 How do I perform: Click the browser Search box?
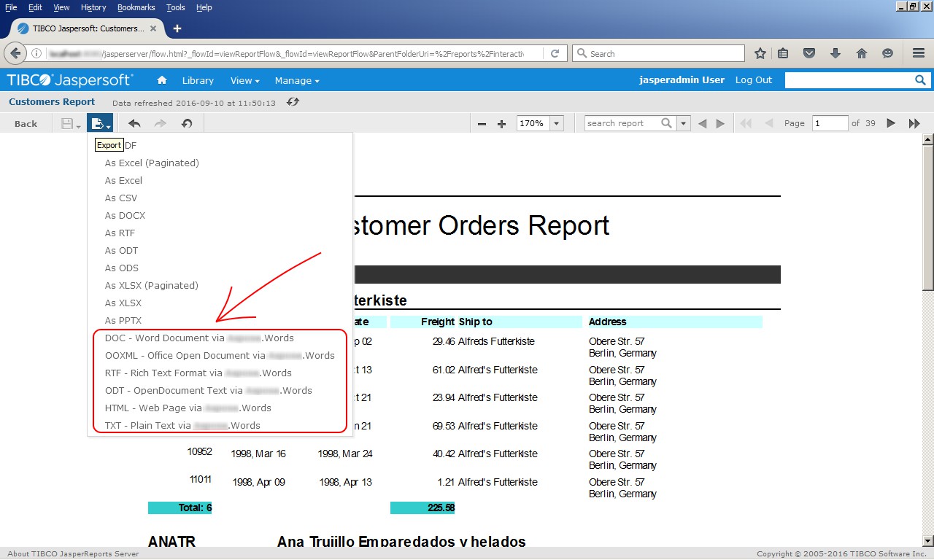tap(658, 53)
